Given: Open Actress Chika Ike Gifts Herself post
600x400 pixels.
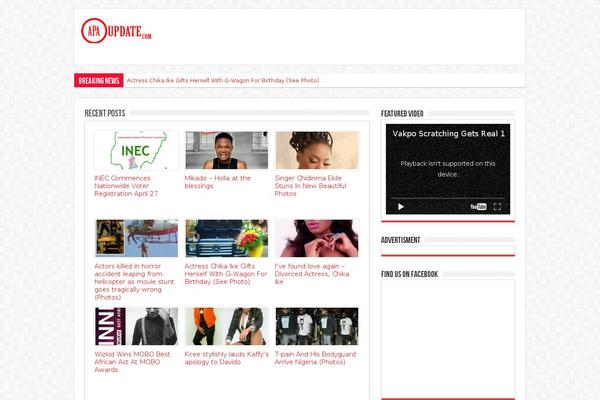Looking at the screenshot, I should pyautogui.click(x=226, y=274).
